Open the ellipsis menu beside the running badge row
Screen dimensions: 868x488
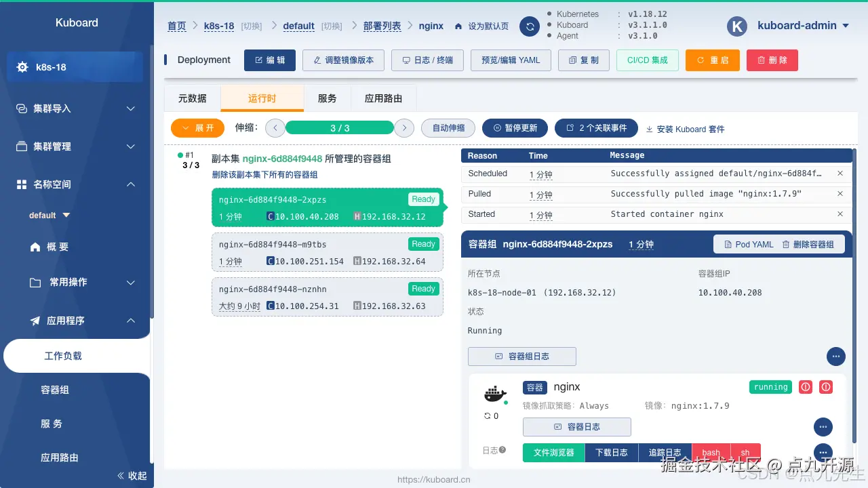tap(823, 427)
